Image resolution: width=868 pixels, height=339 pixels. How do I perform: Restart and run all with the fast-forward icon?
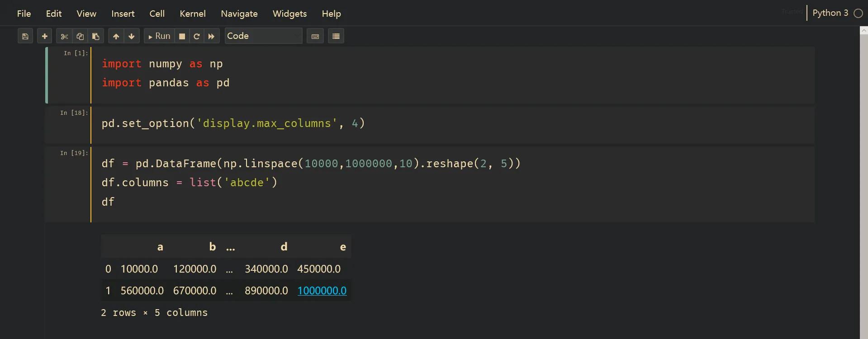[211, 36]
